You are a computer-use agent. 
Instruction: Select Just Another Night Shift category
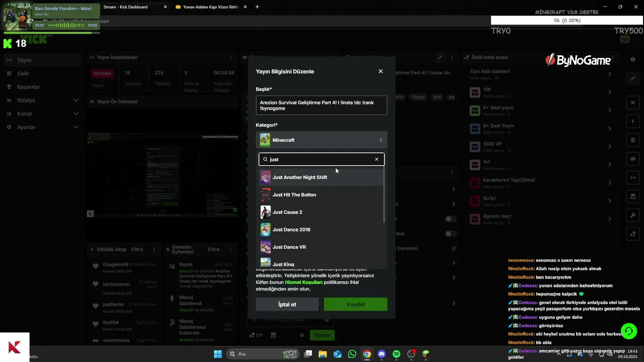click(x=321, y=177)
